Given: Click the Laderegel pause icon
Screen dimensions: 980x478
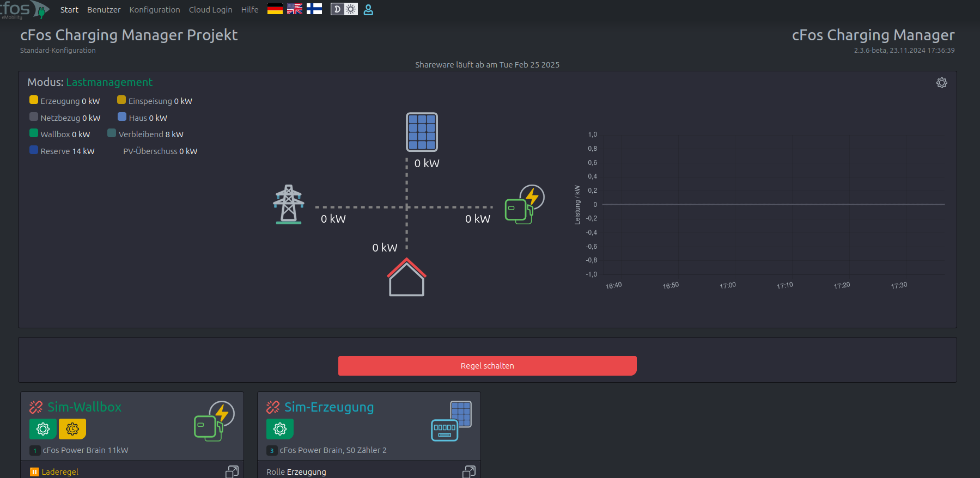Looking at the screenshot, I should 34,472.
